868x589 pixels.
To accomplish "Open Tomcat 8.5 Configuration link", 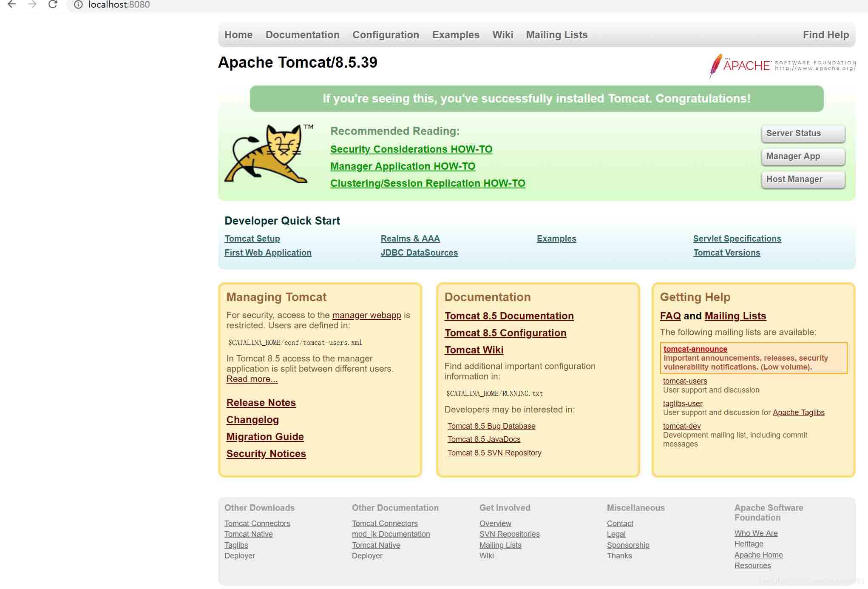I will click(x=505, y=333).
